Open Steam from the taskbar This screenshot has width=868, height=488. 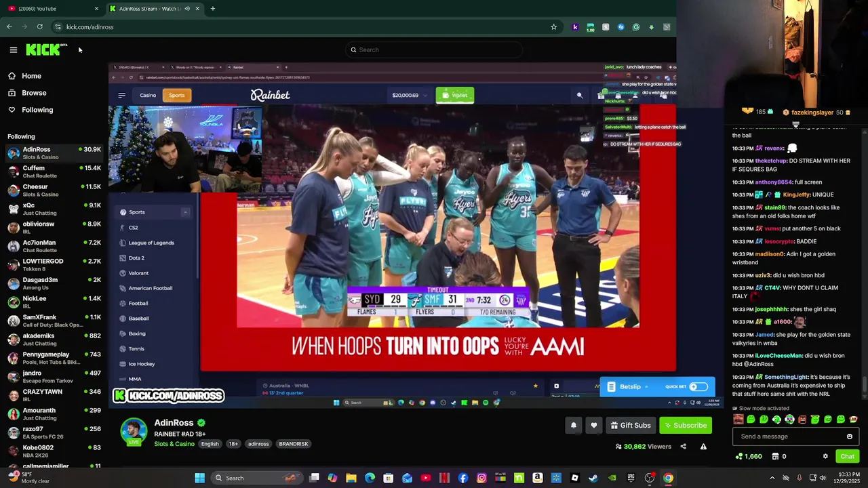pos(593,478)
